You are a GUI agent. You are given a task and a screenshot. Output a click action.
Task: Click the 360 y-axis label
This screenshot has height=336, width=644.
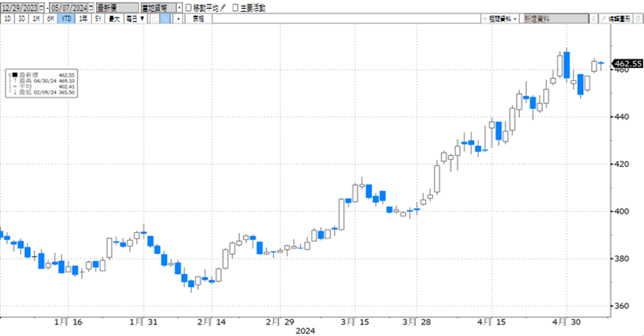(622, 306)
